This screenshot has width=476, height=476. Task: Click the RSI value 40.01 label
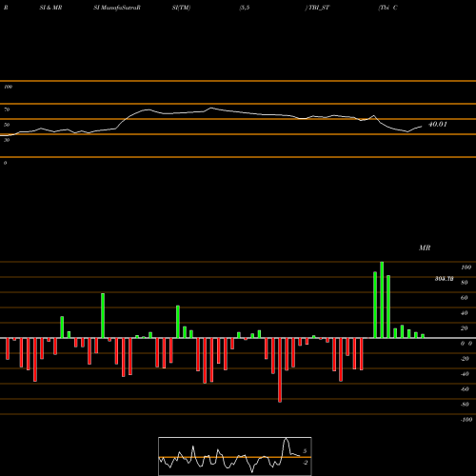click(437, 124)
